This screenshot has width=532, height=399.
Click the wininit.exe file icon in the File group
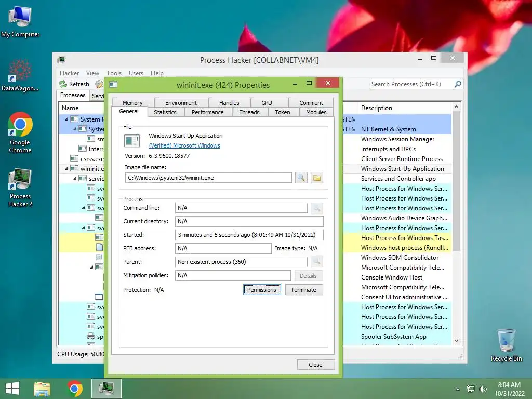(132, 140)
